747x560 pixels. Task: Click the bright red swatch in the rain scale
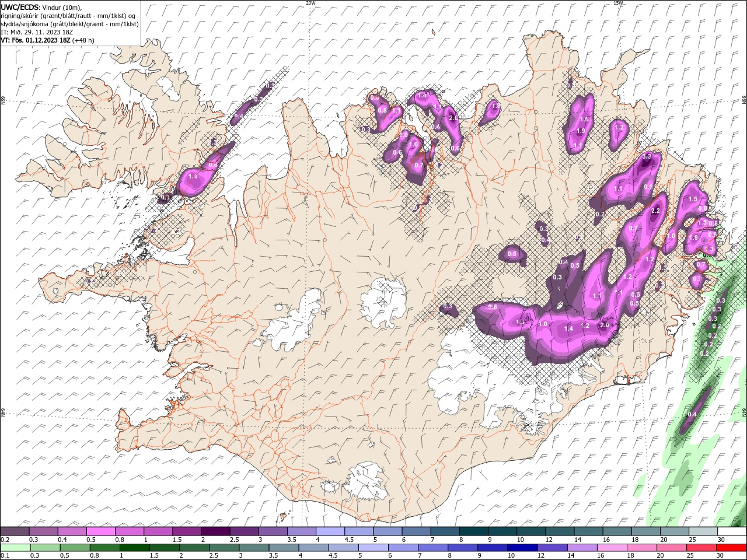(732, 548)
